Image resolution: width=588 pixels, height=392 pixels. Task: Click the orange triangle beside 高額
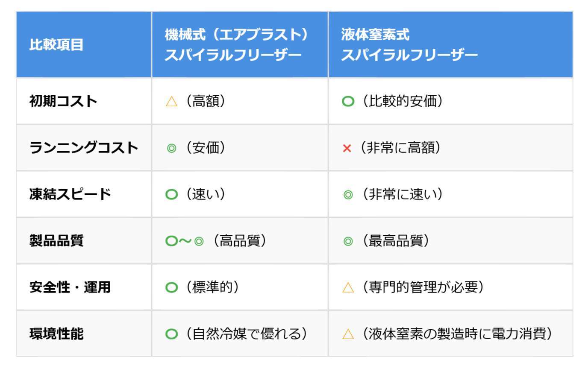coord(171,102)
